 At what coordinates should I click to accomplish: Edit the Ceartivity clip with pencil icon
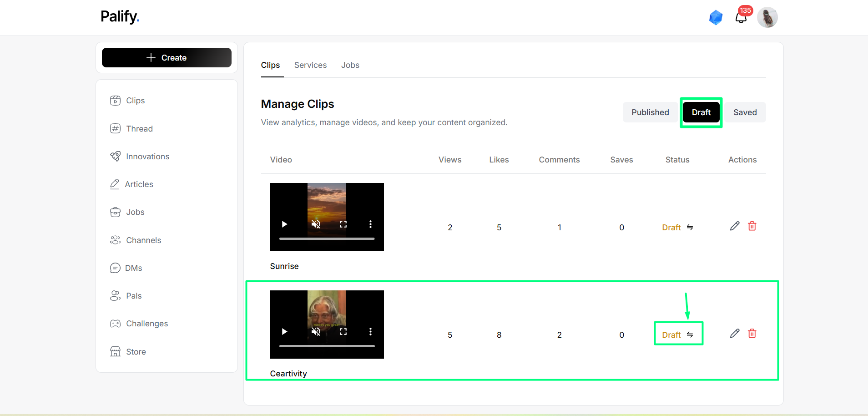pos(735,334)
